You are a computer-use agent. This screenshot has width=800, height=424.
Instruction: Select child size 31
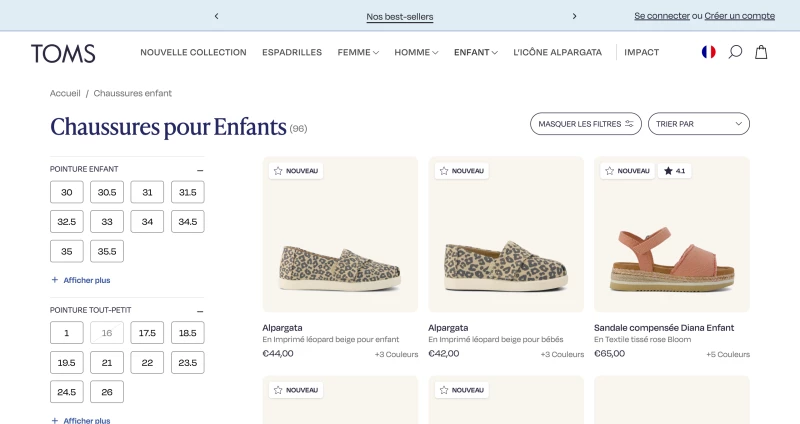[147, 192]
